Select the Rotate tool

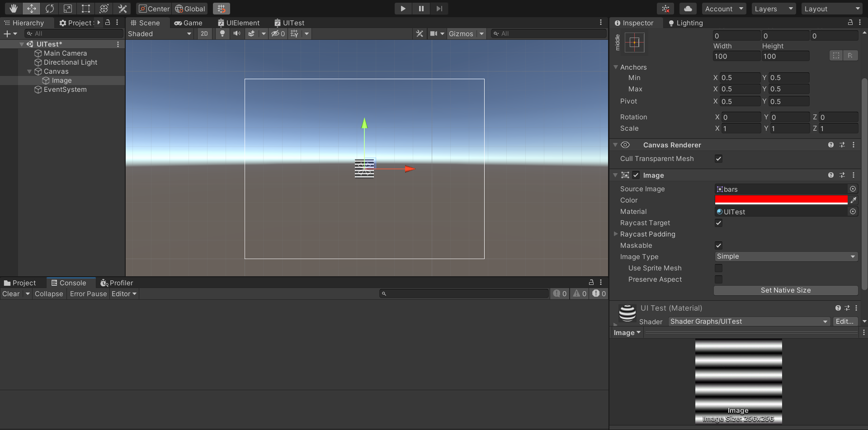point(50,9)
